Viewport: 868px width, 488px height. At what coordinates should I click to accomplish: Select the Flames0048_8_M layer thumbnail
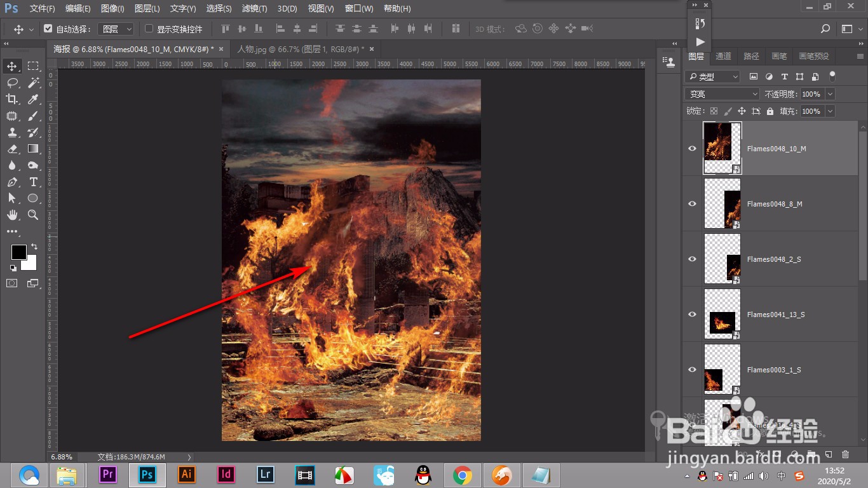click(x=722, y=203)
